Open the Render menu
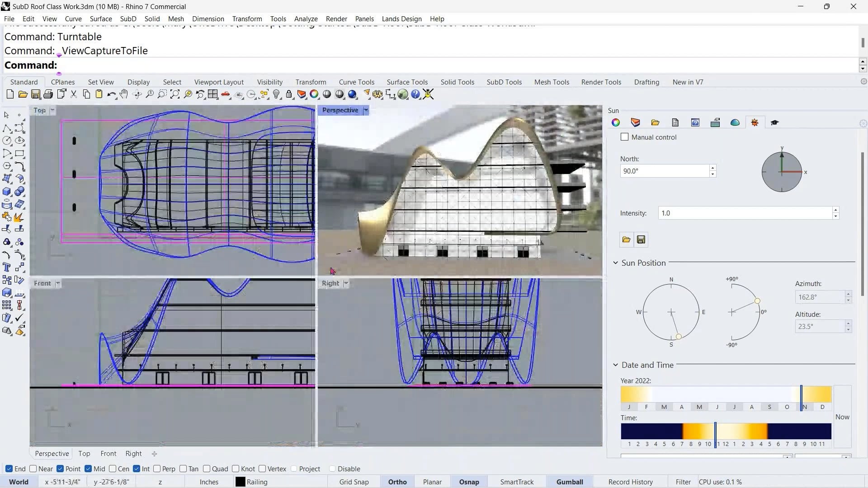The height and width of the screenshot is (488, 868). coord(336,19)
